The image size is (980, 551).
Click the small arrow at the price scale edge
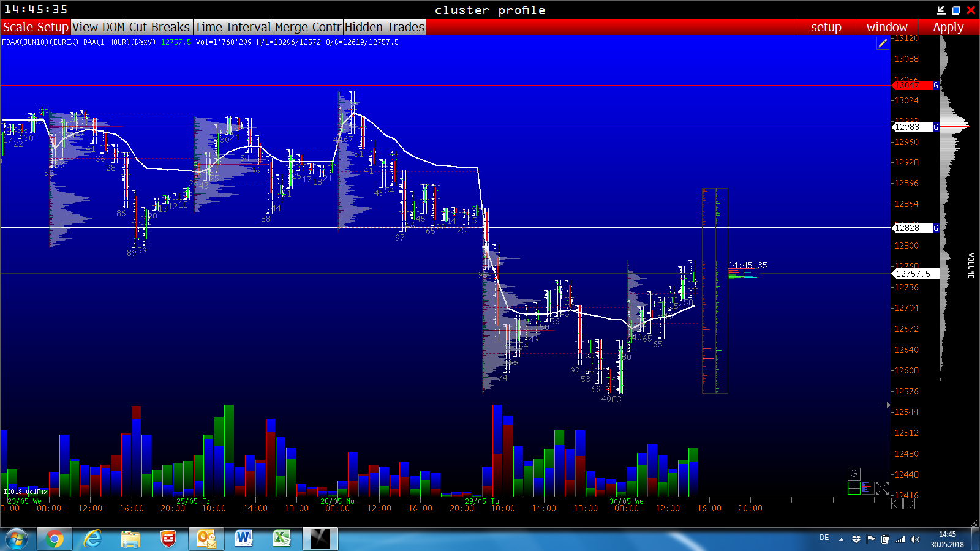886,405
